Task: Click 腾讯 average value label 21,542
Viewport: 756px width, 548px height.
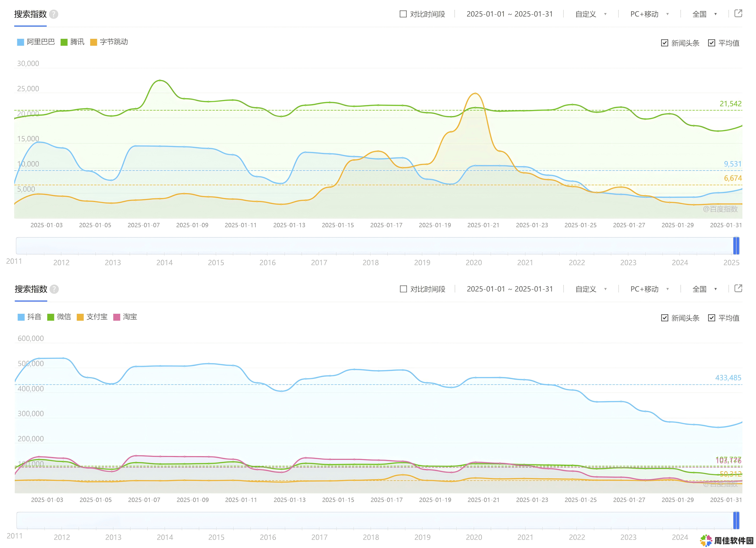Action: pyautogui.click(x=731, y=104)
